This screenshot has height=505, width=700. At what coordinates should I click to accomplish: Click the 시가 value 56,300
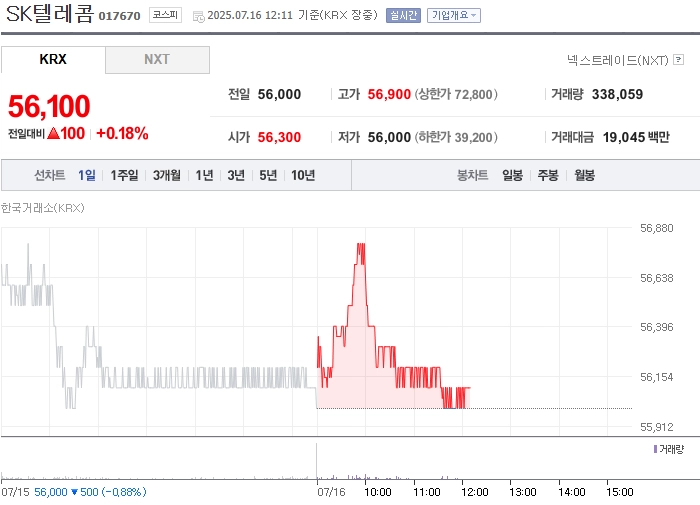coord(279,137)
